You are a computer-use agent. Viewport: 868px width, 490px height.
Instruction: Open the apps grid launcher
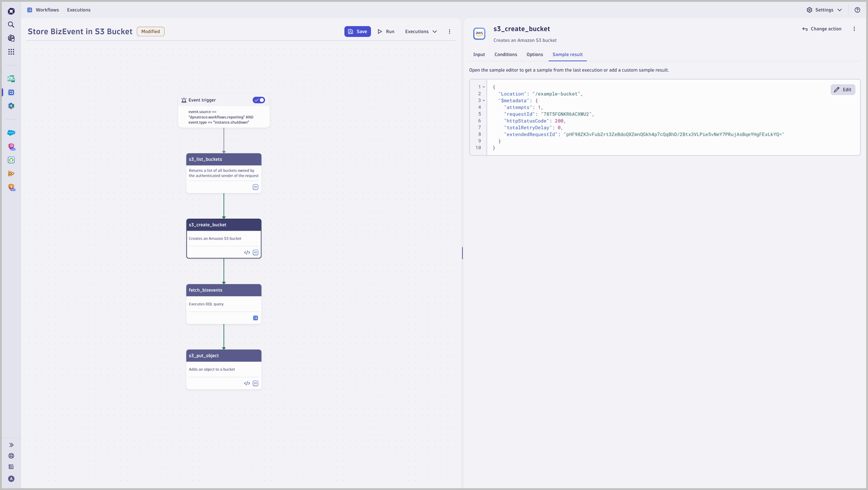pos(11,52)
